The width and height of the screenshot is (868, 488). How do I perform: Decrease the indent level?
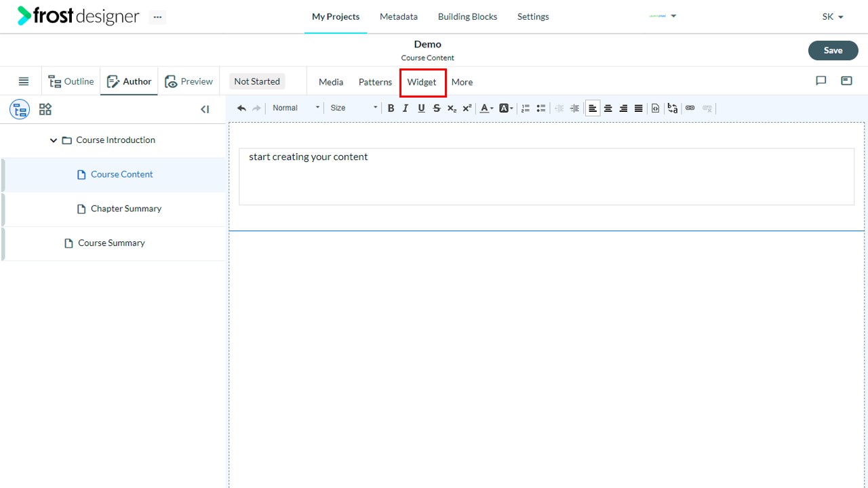click(559, 108)
